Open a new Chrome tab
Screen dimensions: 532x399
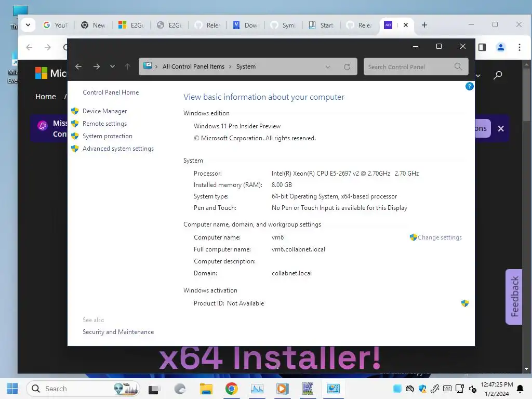424,25
